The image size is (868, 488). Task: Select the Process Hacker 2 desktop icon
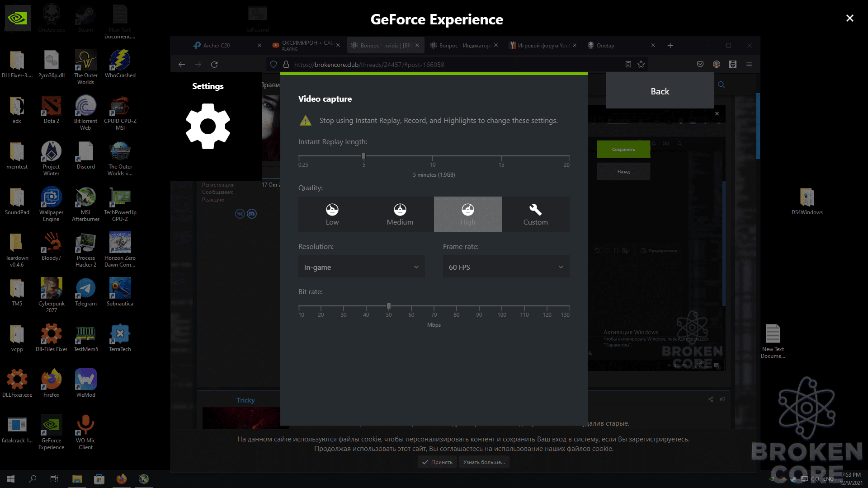point(86,250)
